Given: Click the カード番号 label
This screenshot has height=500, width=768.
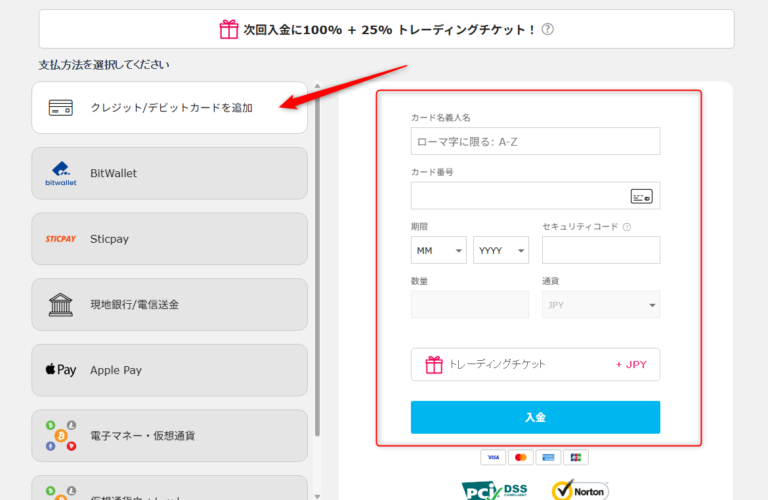Looking at the screenshot, I should coord(432,172).
